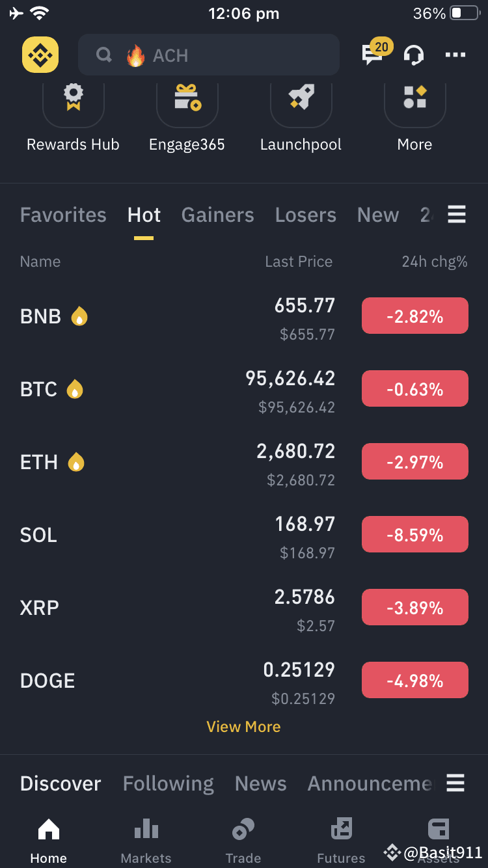This screenshot has height=868, width=488.
Task: Tap the View More link
Action: coord(244,727)
